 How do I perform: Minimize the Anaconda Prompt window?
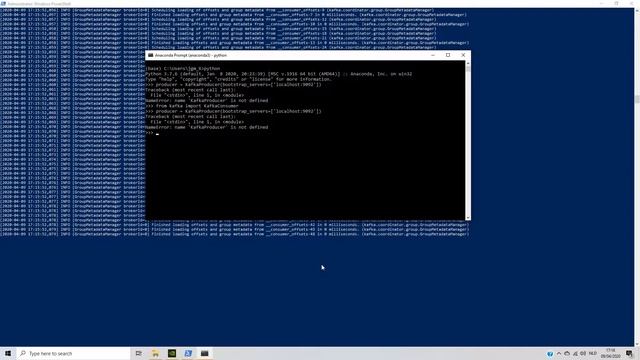[x=433, y=55]
